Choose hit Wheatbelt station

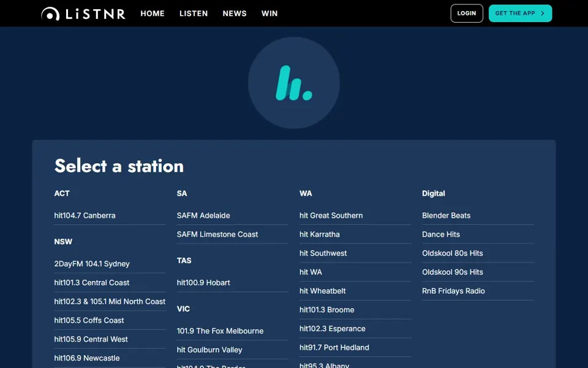point(322,291)
